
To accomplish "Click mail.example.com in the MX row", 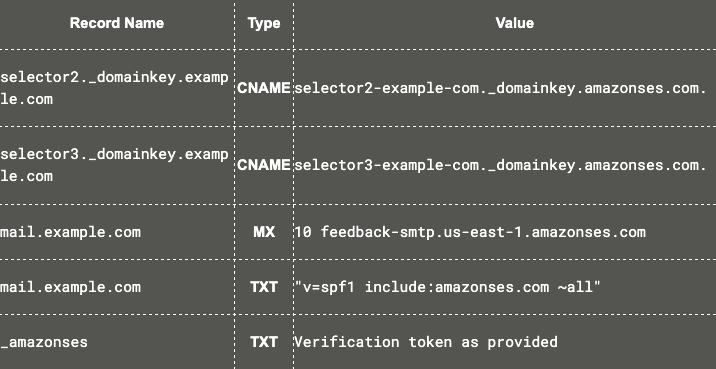I will tap(70, 232).
